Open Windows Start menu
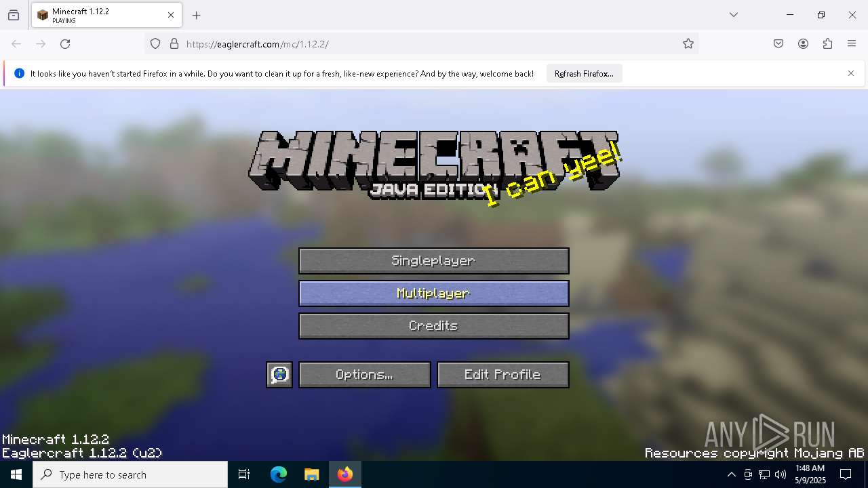Image resolution: width=868 pixels, height=488 pixels. [x=16, y=474]
